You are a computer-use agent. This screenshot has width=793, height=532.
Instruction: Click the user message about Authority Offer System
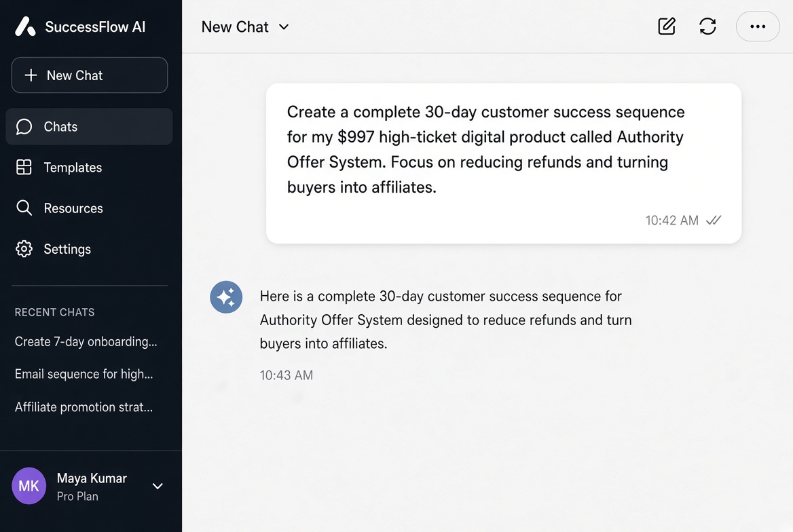coord(504,164)
